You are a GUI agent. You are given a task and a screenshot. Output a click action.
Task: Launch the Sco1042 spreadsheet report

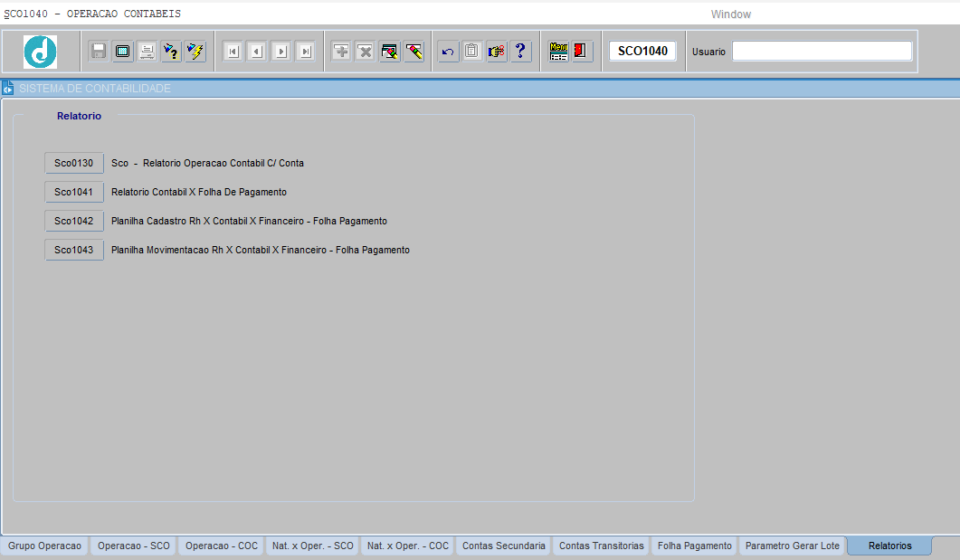pyautogui.click(x=74, y=221)
